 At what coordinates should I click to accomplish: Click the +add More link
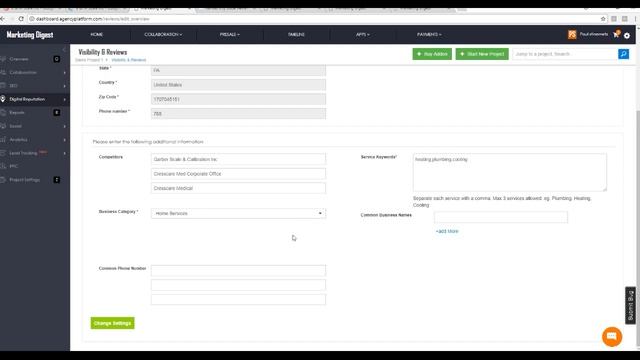tap(447, 231)
